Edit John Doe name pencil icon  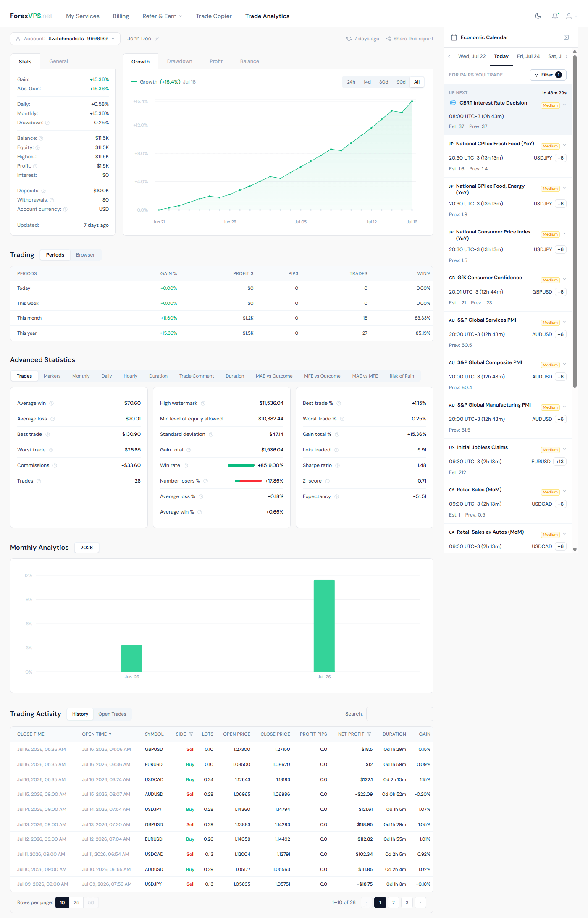tap(157, 39)
